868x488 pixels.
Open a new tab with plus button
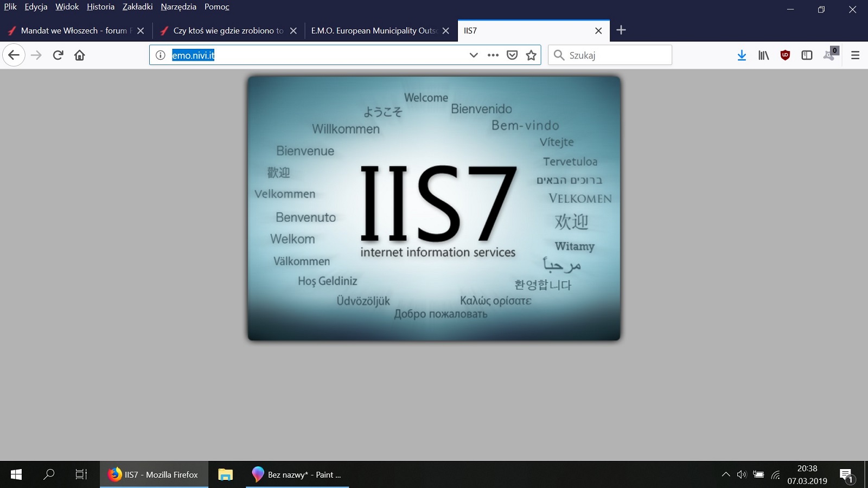point(621,30)
